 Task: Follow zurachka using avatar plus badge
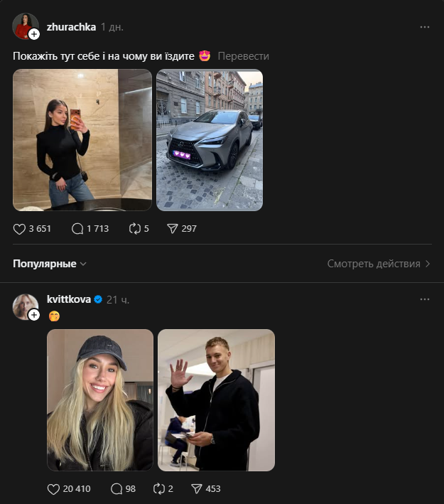point(34,34)
